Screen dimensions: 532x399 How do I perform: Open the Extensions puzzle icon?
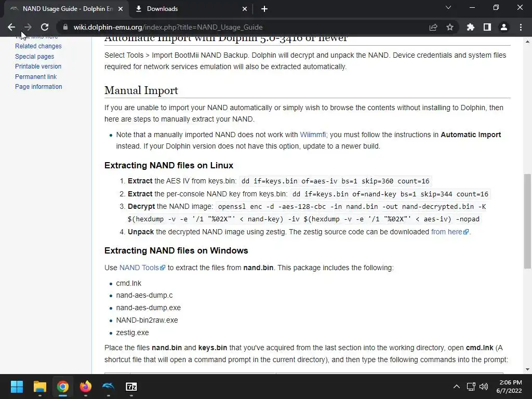(471, 27)
